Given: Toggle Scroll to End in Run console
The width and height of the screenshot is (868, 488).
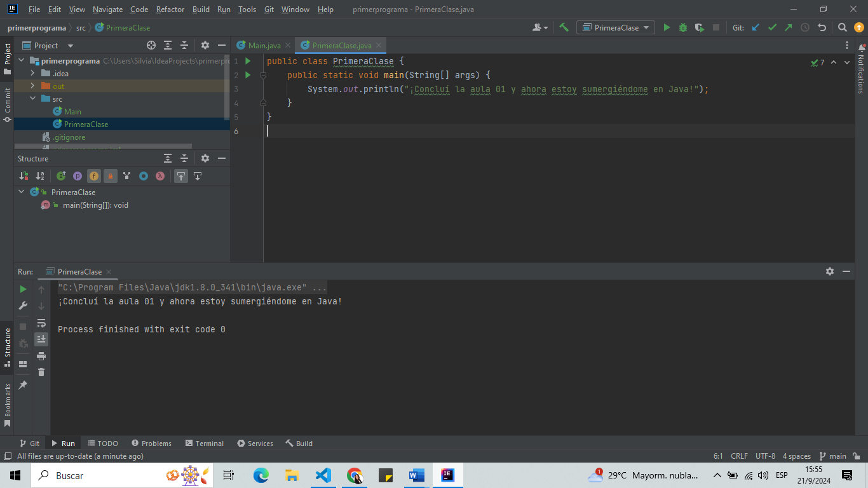Looking at the screenshot, I should click(x=41, y=339).
